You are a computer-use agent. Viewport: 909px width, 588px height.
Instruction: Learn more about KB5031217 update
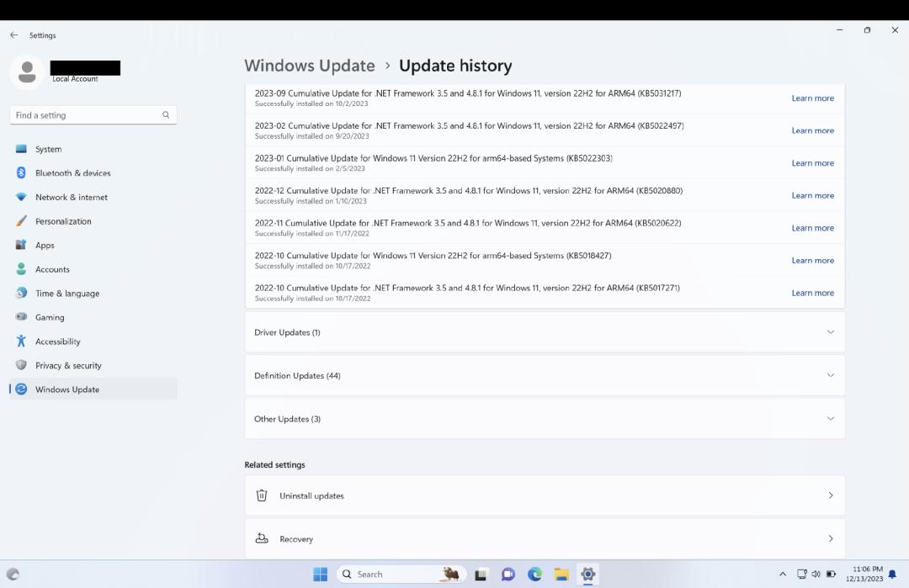(813, 98)
